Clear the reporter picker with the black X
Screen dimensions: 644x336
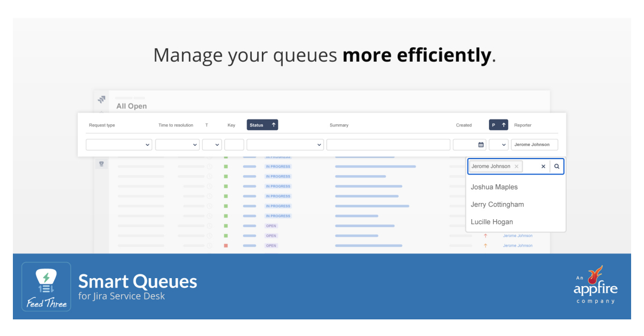543,167
